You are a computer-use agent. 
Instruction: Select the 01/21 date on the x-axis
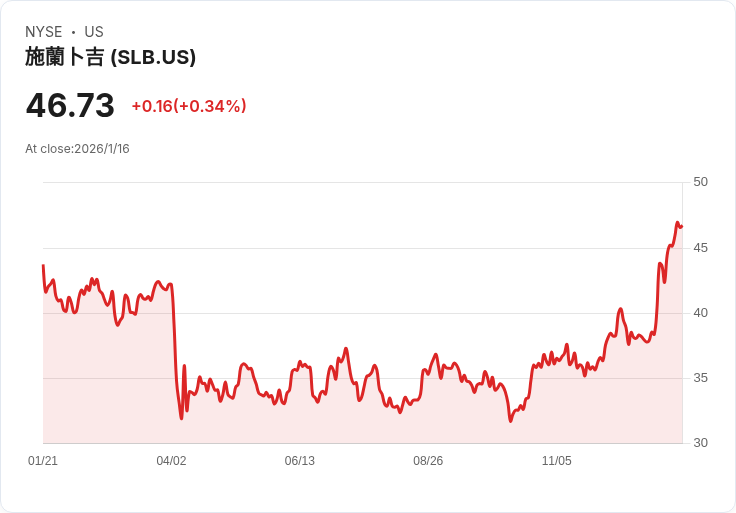[x=43, y=461]
